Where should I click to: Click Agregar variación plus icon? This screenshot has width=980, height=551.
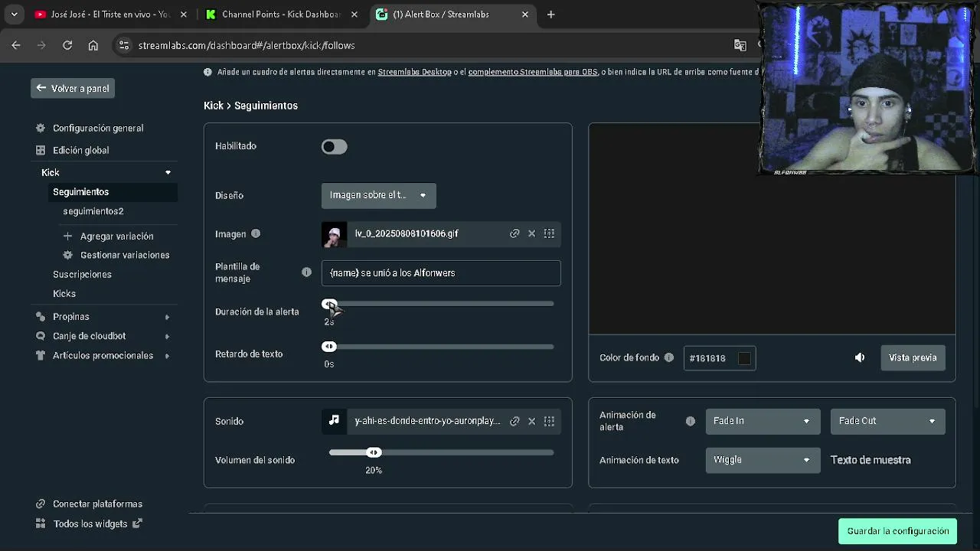coord(67,236)
